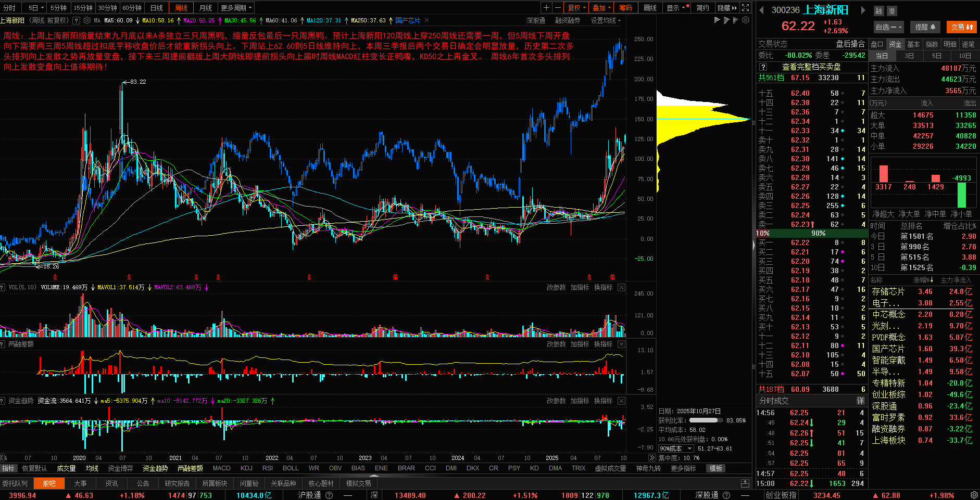Click the 提醒 alert bell button
The image size is (980, 500).
point(925,27)
